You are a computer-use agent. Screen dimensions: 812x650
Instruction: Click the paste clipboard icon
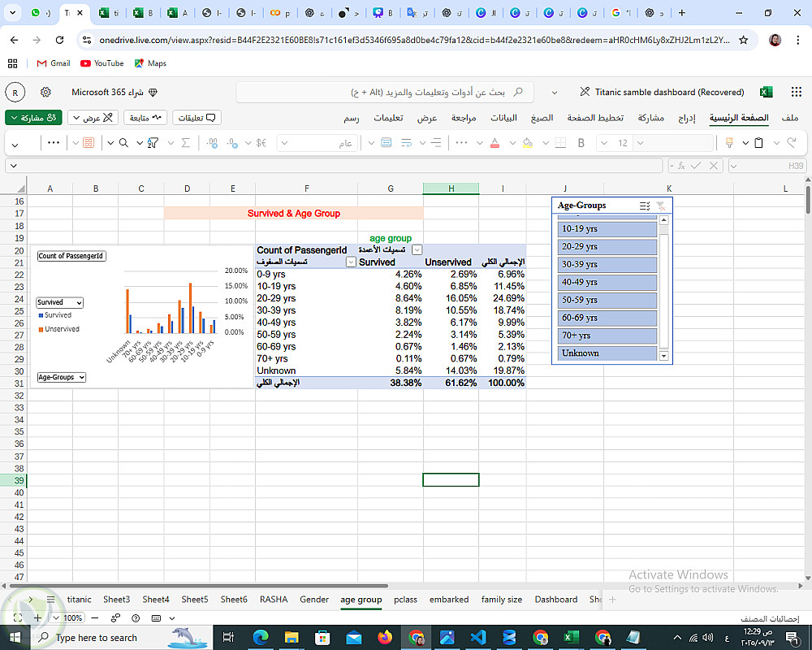tap(758, 143)
